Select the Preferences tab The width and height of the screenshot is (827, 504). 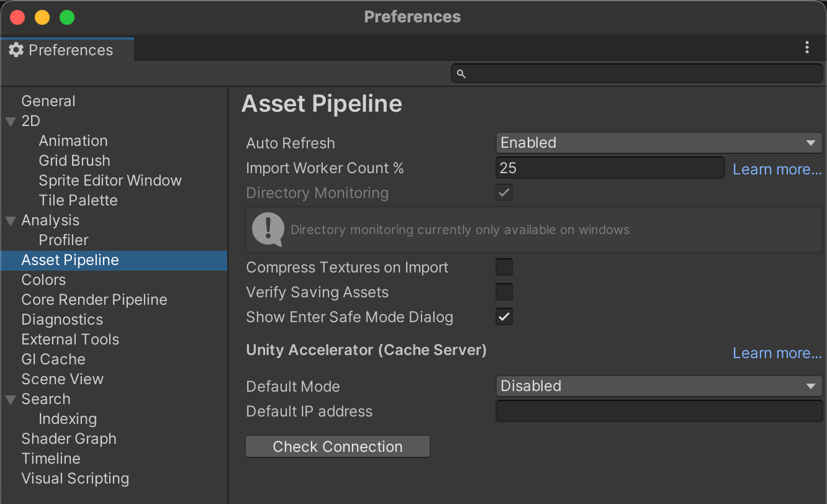[67, 50]
